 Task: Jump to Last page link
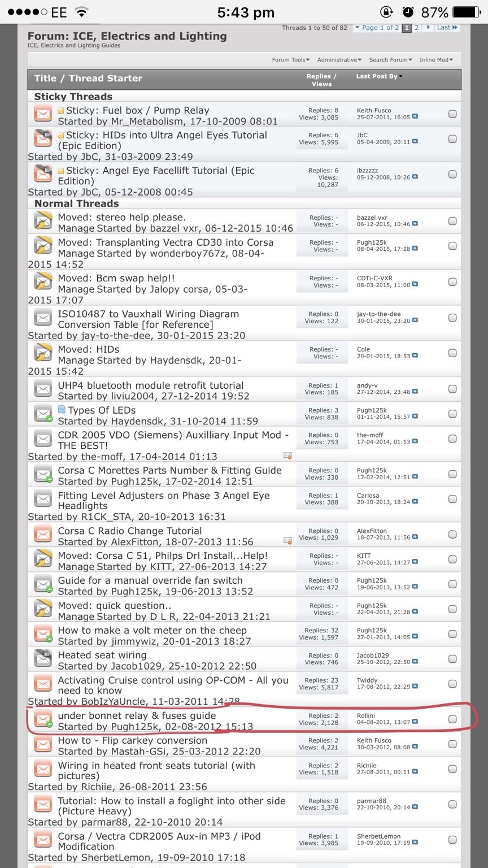(x=447, y=28)
